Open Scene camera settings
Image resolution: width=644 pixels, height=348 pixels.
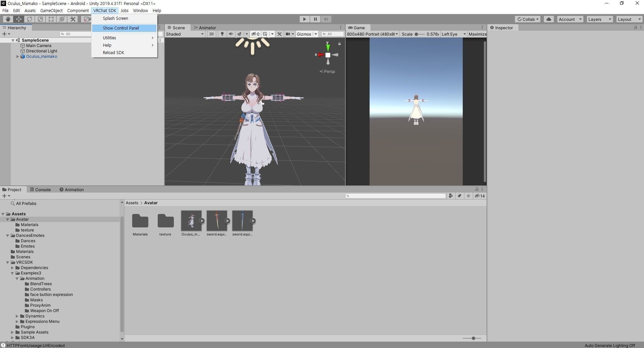pyautogui.click(x=288, y=34)
